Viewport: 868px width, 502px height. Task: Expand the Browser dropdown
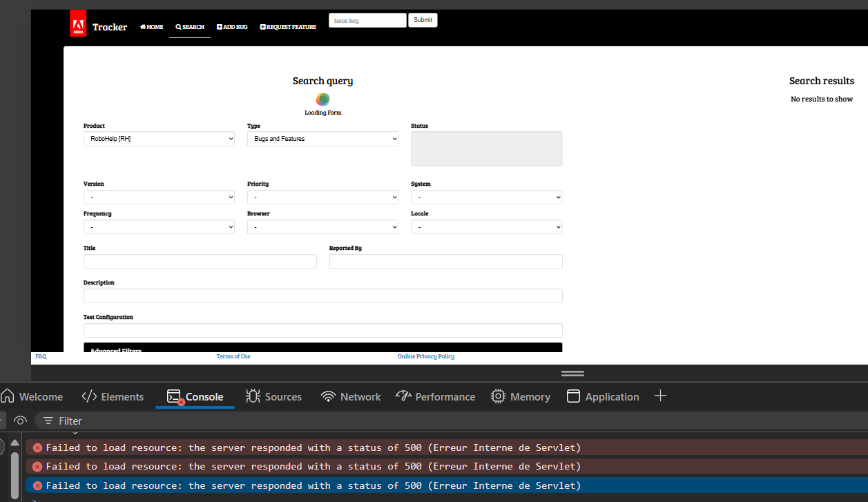pyautogui.click(x=322, y=226)
